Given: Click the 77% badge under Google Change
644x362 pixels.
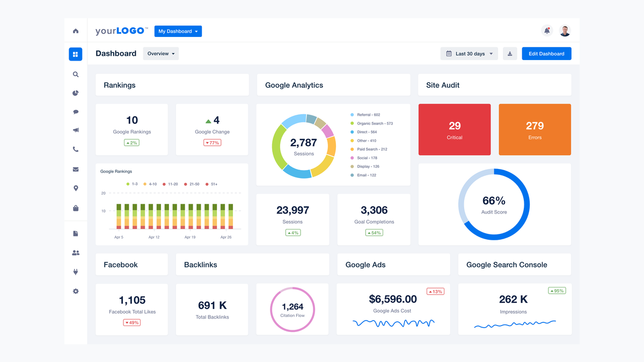Looking at the screenshot, I should (212, 143).
